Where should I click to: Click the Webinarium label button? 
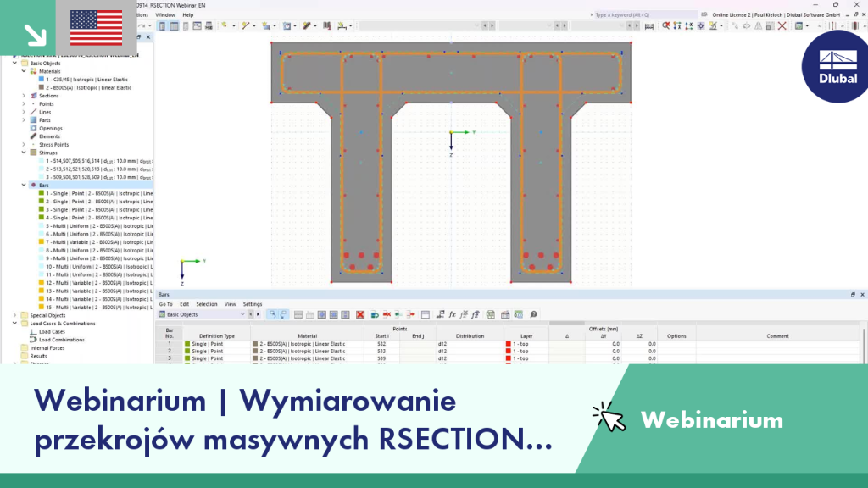711,420
